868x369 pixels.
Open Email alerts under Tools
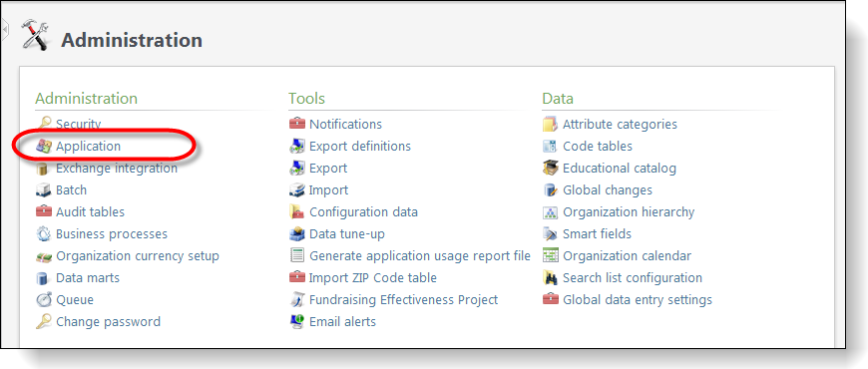click(342, 321)
